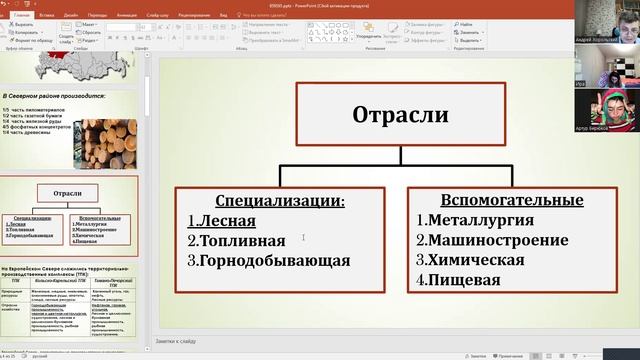Open font color picker

coord(175,38)
